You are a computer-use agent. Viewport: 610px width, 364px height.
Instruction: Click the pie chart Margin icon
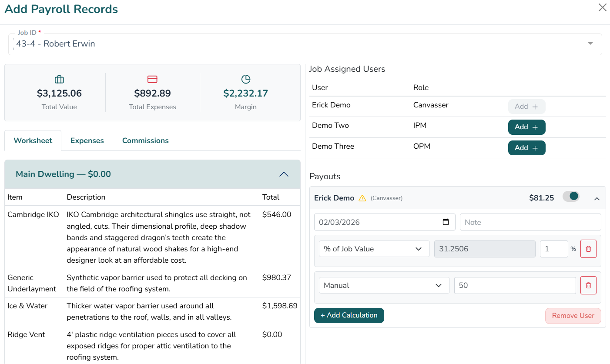[246, 79]
